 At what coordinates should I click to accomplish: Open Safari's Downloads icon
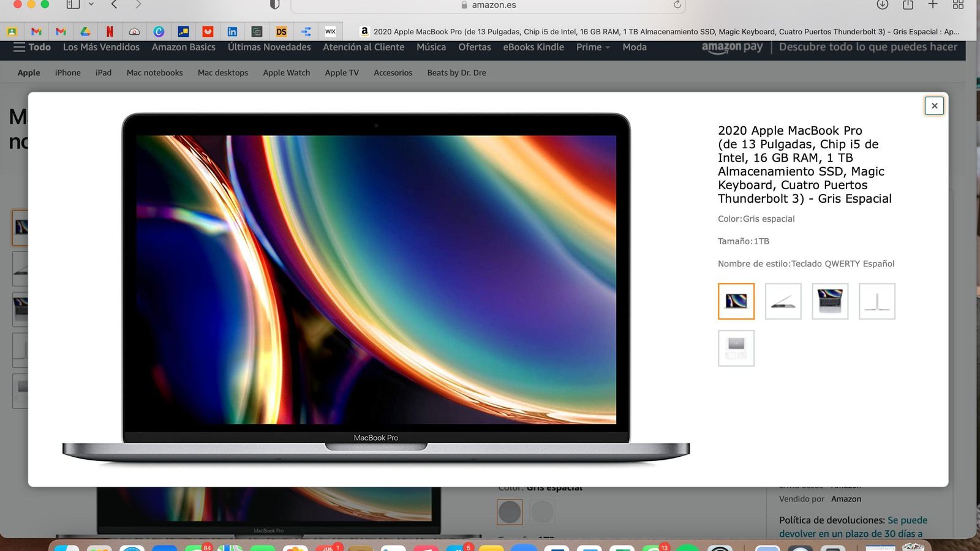pyautogui.click(x=882, y=5)
